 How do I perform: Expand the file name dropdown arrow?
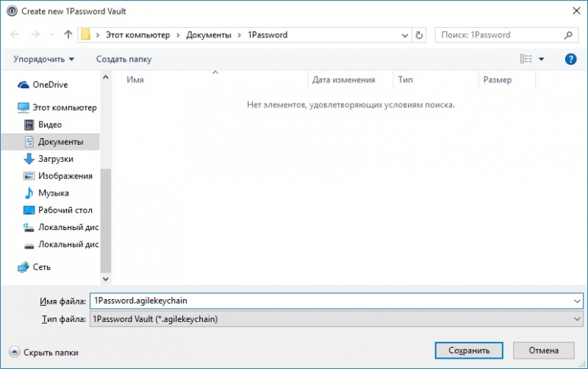(x=577, y=301)
